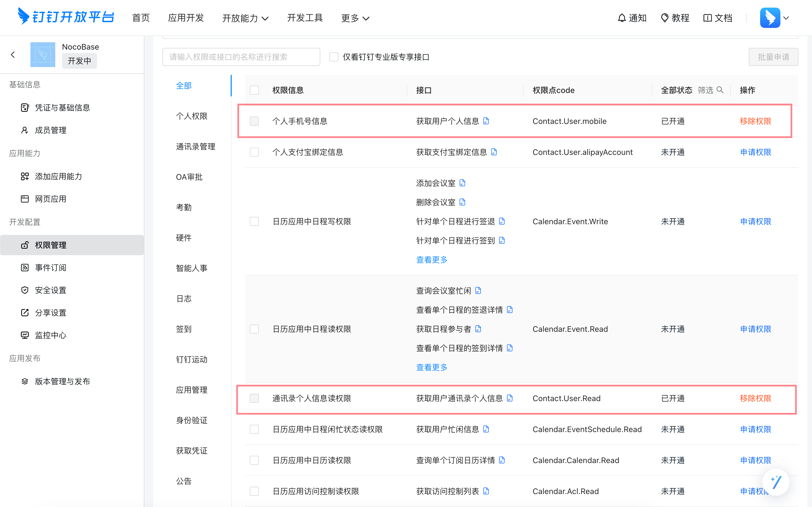Click the notification bell icon
Screen dimensions: 812x507
pos(621,18)
